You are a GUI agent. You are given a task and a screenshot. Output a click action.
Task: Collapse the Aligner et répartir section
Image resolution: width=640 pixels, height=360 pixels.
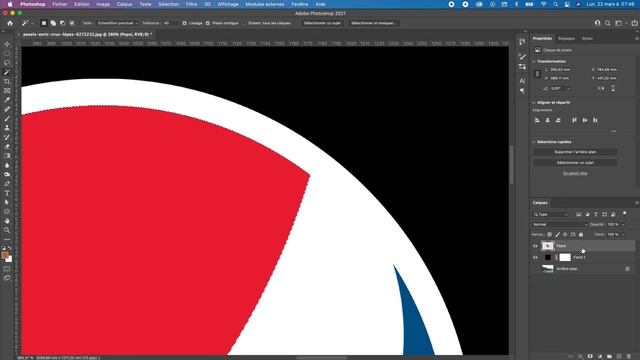pyautogui.click(x=534, y=102)
